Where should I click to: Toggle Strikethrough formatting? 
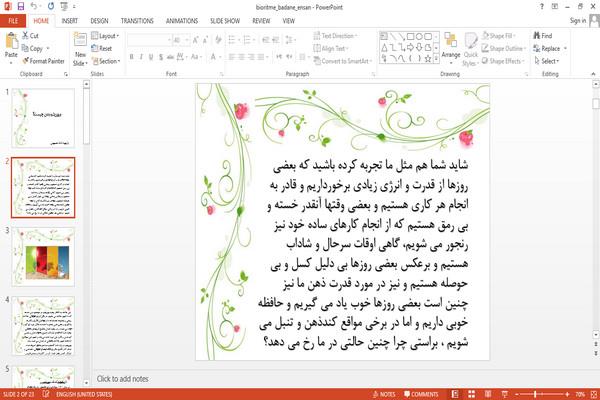click(170, 57)
